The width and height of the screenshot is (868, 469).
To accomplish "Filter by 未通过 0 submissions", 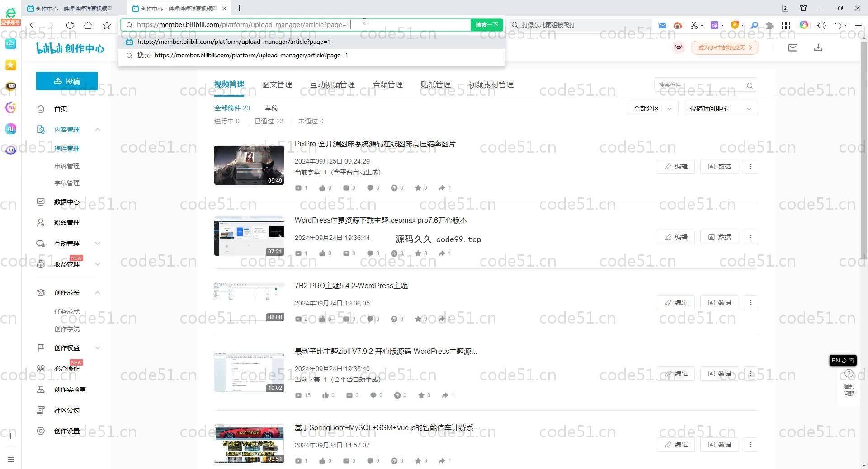I will (311, 121).
